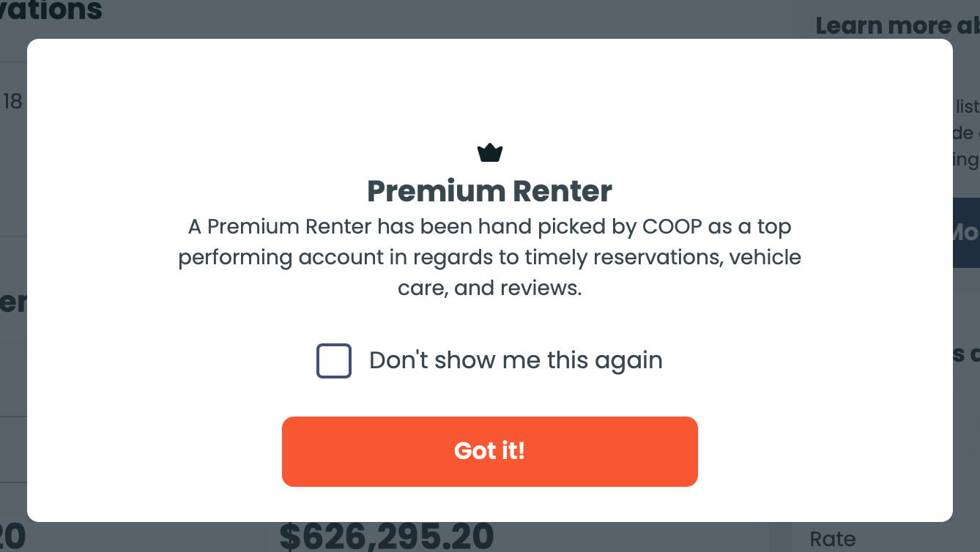980x552 pixels.
Task: Click the $626,295.20 amount behind the dialog
Action: point(386,537)
